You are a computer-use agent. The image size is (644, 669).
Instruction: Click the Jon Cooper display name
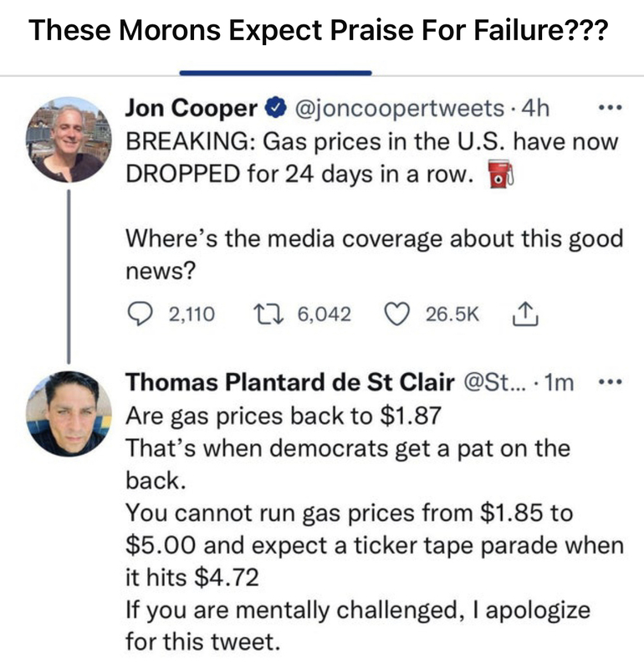click(x=192, y=109)
